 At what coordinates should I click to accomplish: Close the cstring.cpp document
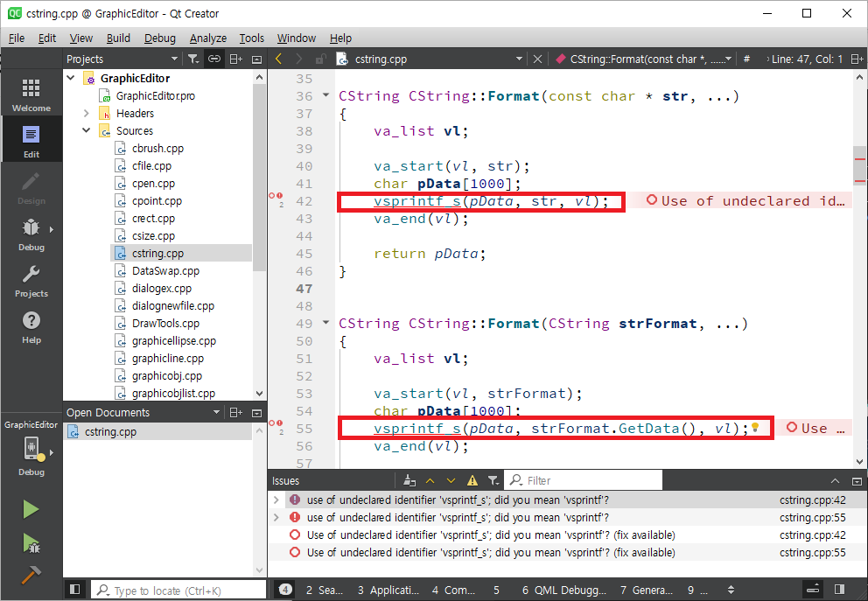pos(537,59)
